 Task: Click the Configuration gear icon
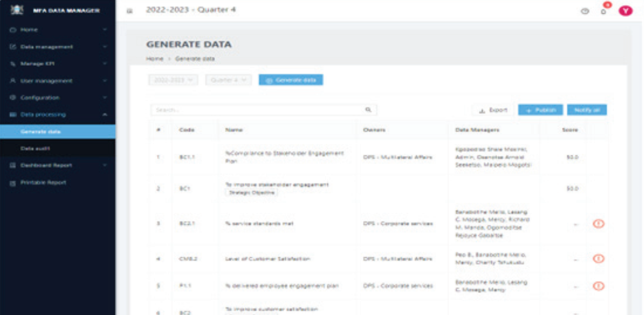click(12, 98)
